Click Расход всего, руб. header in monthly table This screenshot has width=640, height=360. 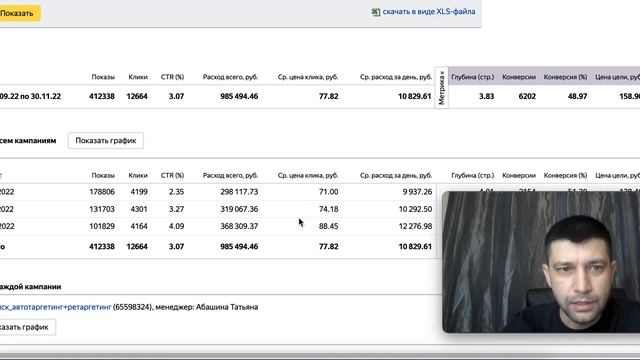(230, 176)
